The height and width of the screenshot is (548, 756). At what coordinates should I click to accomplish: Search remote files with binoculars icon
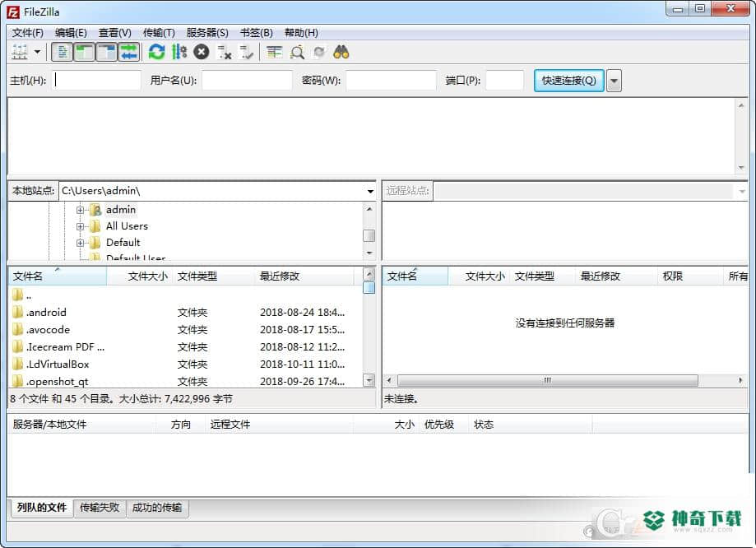[x=341, y=52]
